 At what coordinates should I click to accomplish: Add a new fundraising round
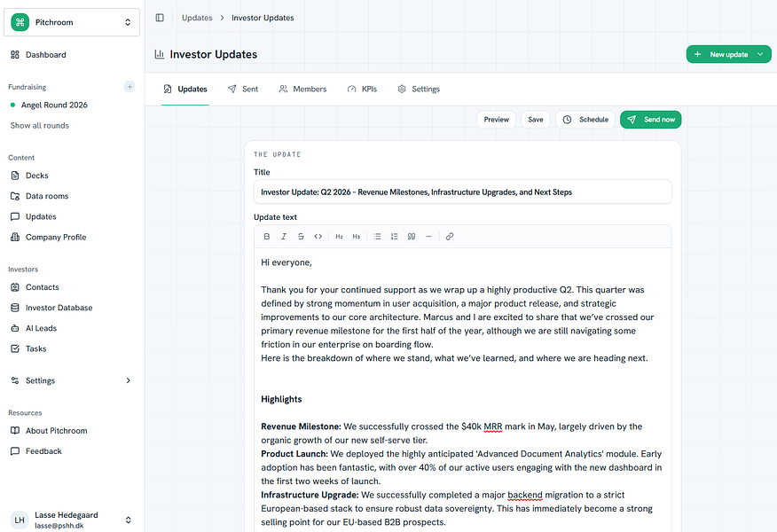(129, 87)
